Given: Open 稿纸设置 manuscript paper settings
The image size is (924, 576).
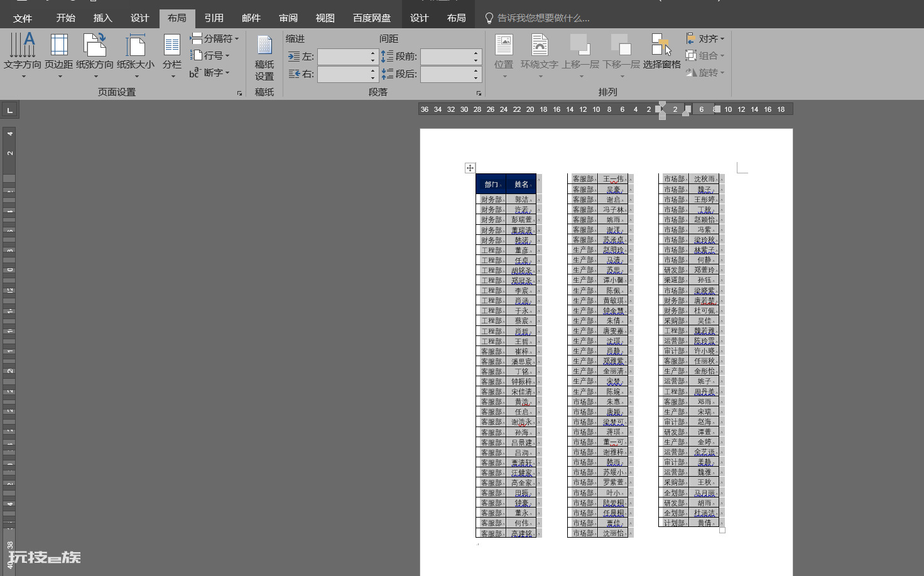Looking at the screenshot, I should [x=264, y=58].
